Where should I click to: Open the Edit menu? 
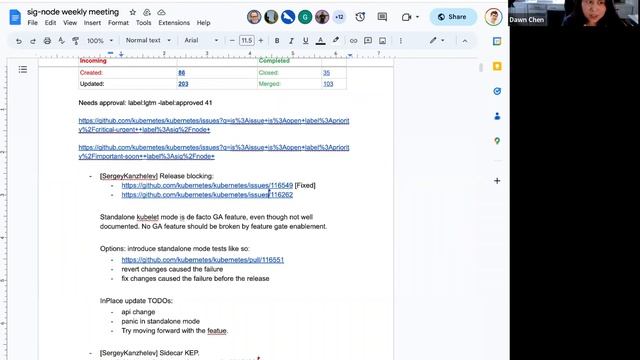50,23
